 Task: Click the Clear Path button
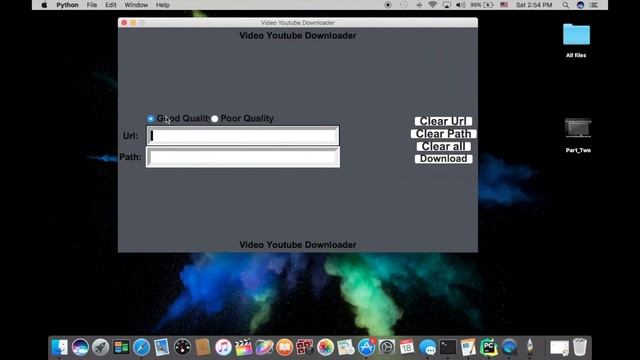click(x=443, y=134)
